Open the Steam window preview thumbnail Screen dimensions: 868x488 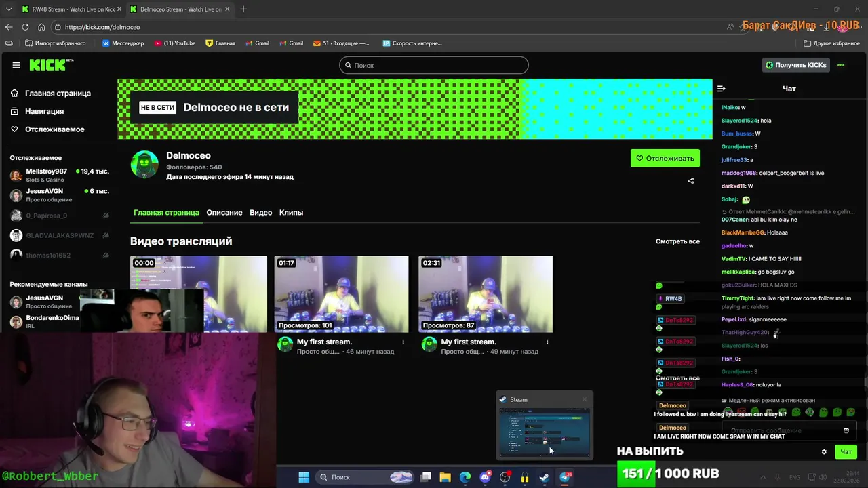(545, 432)
